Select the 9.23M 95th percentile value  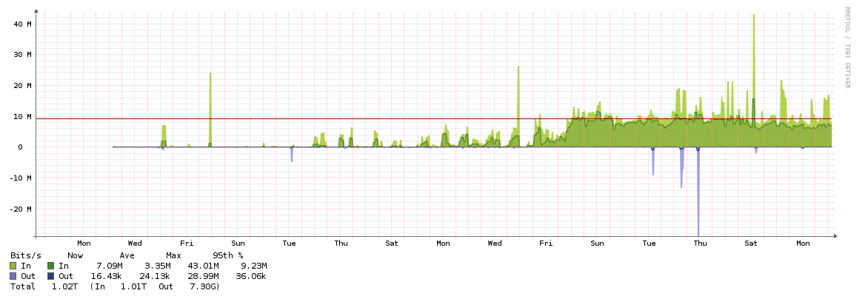(253, 266)
